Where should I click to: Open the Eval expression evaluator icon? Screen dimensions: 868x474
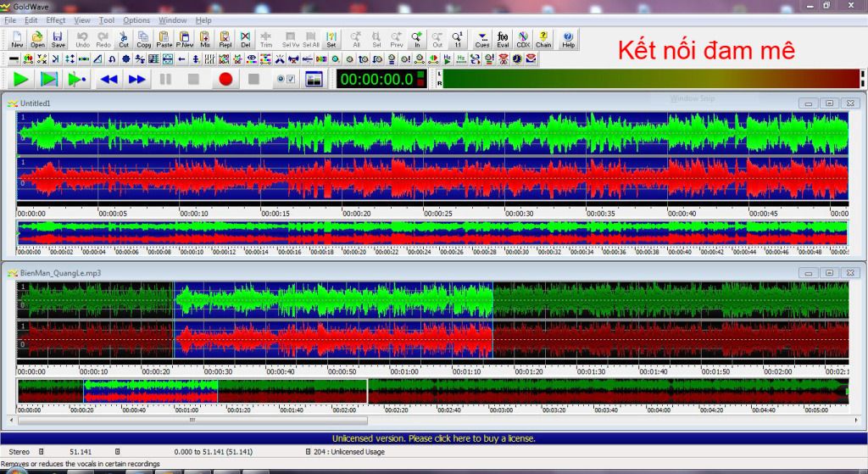[503, 39]
